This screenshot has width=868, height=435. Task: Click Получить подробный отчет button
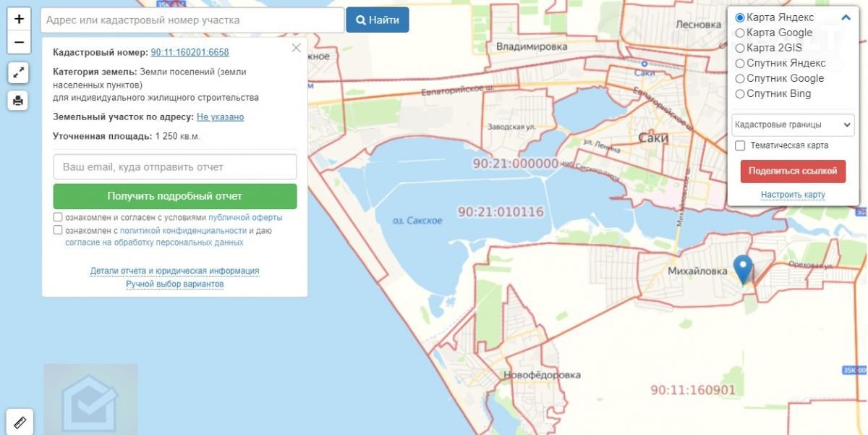coord(175,196)
